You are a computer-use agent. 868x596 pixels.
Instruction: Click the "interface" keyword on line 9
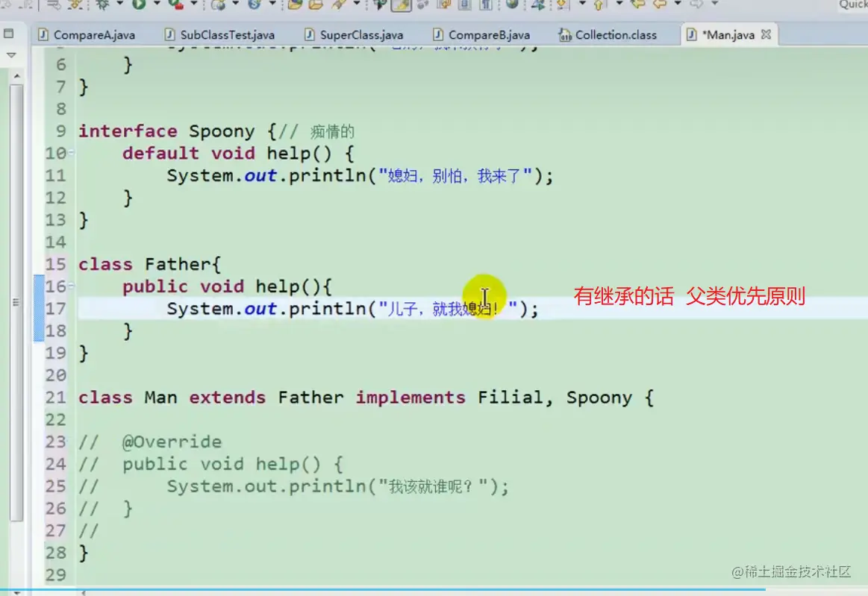click(128, 131)
